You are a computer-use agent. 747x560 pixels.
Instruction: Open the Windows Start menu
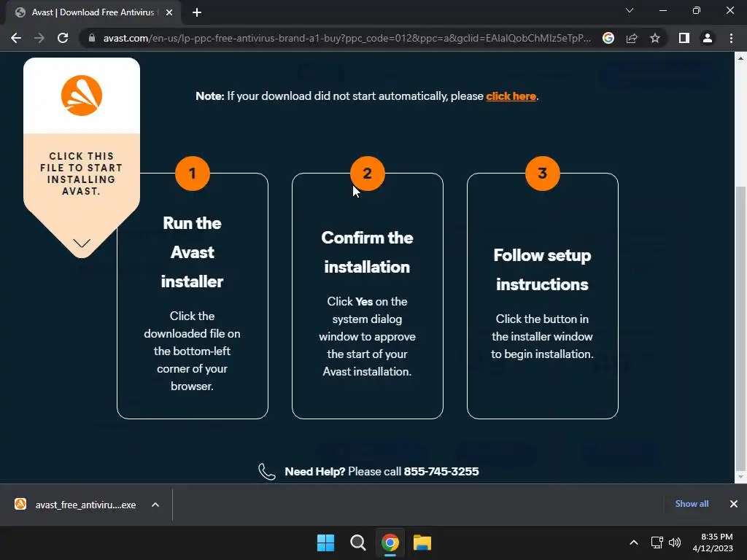(326, 542)
